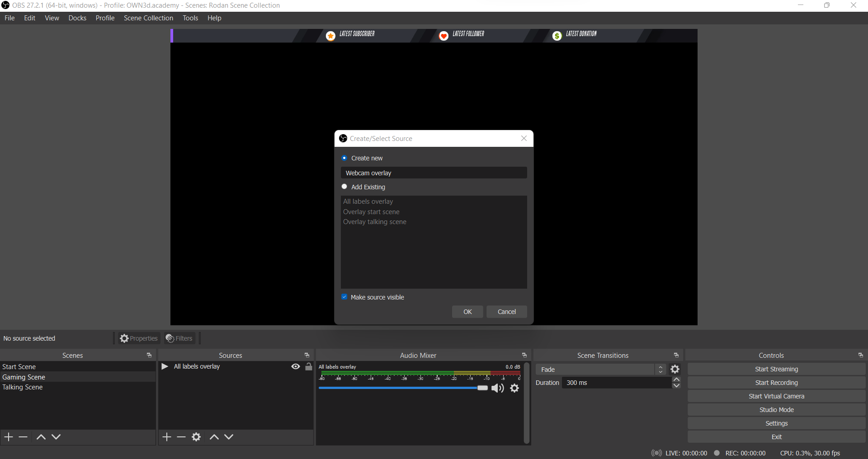Lock the All labels overlay source
Image resolution: width=868 pixels, height=459 pixels.
pos(309,367)
